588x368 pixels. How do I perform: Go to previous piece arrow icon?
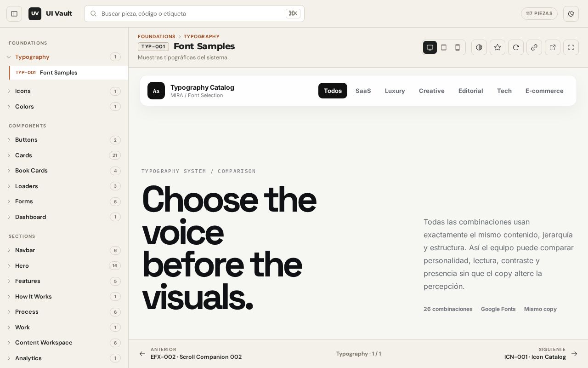[x=142, y=354]
